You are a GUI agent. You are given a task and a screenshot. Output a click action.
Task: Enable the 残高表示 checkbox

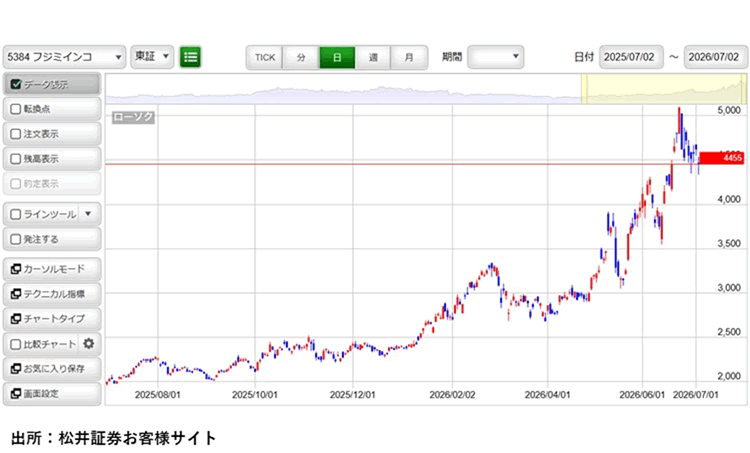coord(16,159)
